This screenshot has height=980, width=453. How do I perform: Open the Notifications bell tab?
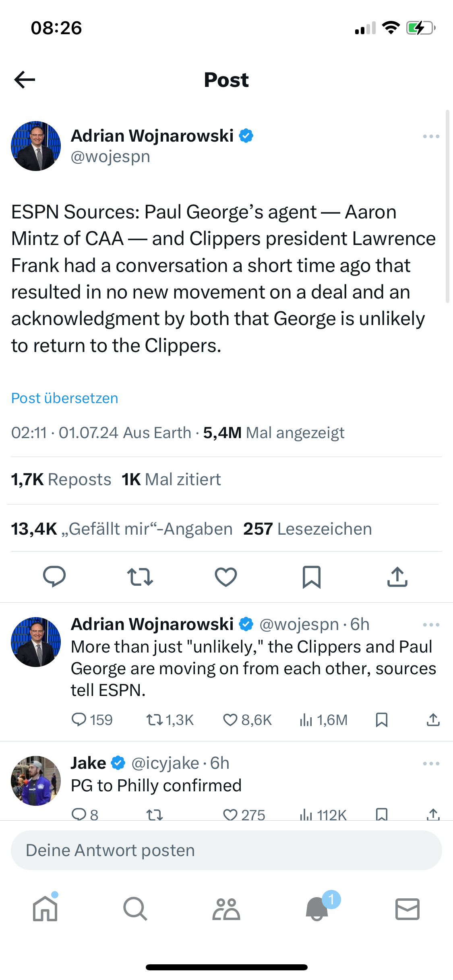pyautogui.click(x=317, y=909)
